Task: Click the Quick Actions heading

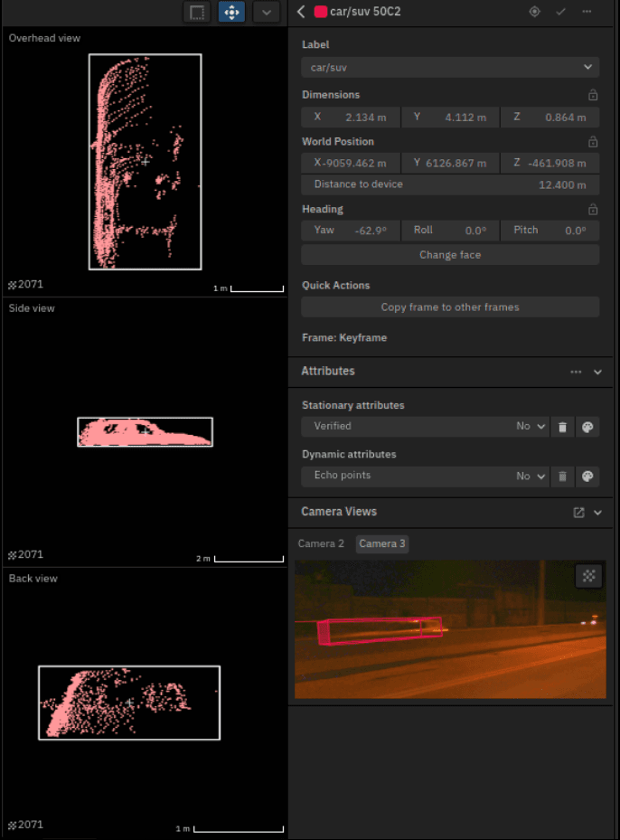Action: click(335, 285)
